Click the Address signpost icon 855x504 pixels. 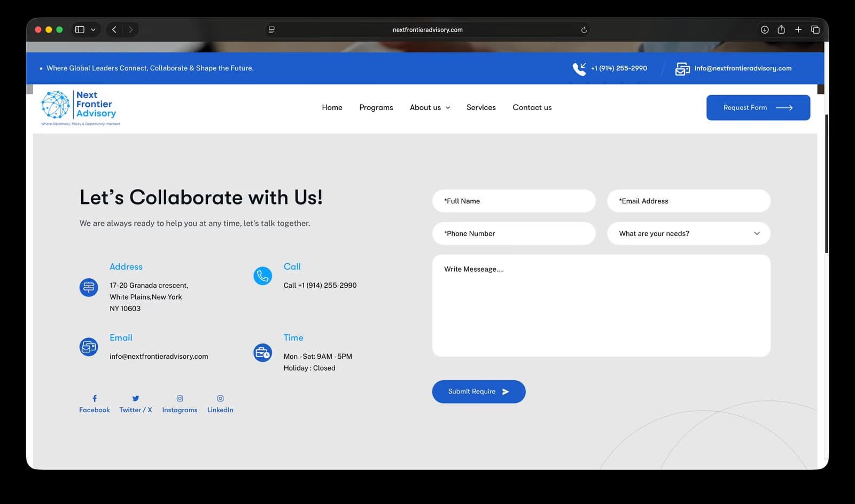[x=89, y=287]
